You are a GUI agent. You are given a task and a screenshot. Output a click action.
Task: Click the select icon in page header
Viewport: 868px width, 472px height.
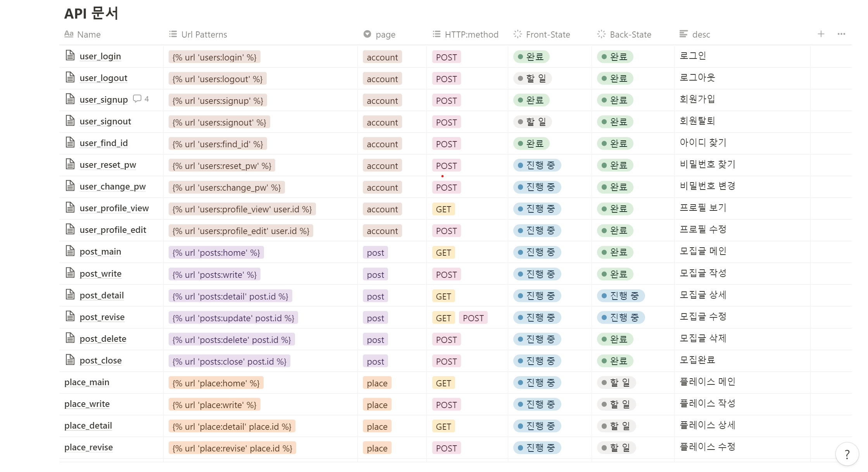(x=367, y=34)
